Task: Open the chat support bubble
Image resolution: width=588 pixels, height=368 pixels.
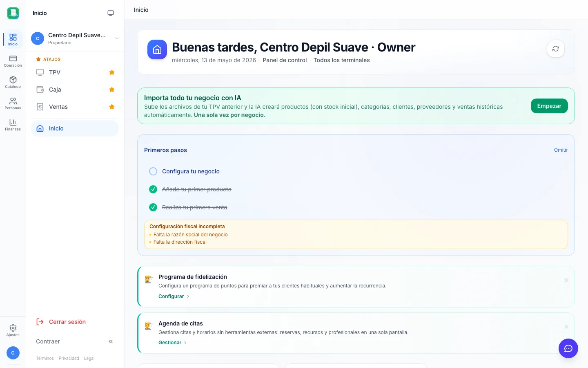Action: tap(568, 348)
